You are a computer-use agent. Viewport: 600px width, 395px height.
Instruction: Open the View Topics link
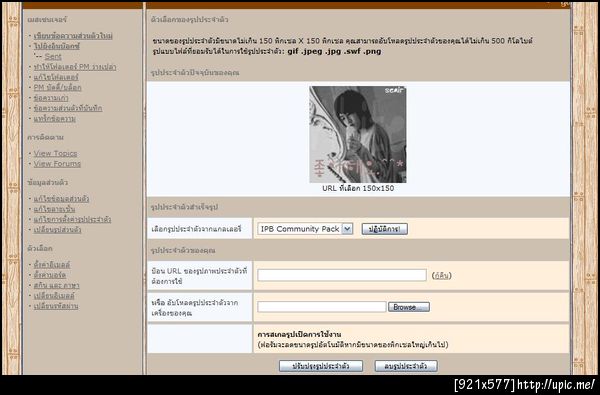[55, 153]
